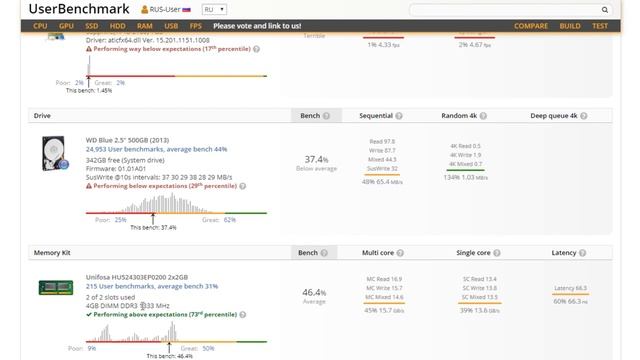Open the TEST page

pos(600,26)
